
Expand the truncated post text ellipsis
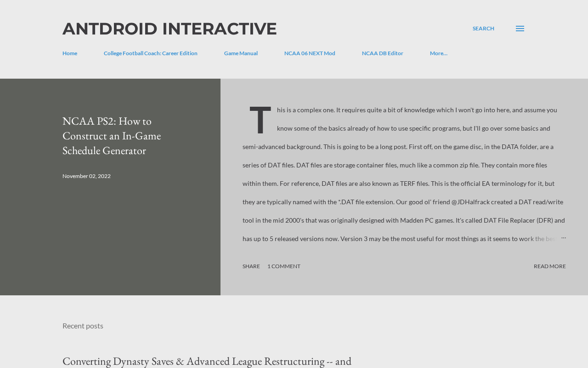tap(564, 237)
